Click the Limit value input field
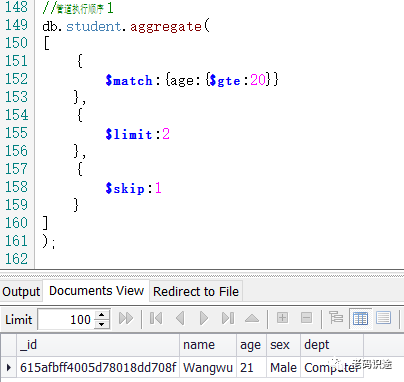This screenshot has width=404, height=382. click(66, 319)
